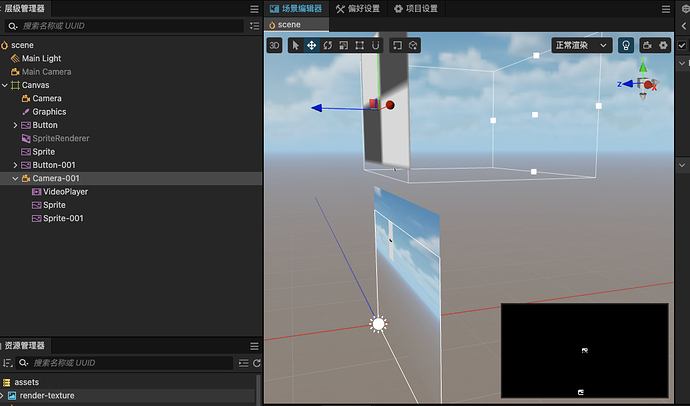Click the Graphics node brush icon
Screen dimensions: 690x406
[x=26, y=112]
